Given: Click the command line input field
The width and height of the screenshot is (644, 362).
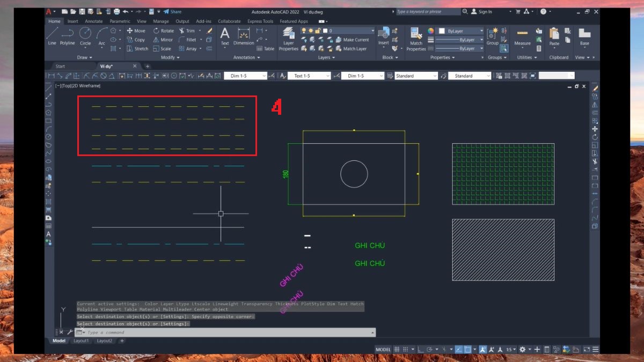Looking at the screenshot, I should (225, 333).
